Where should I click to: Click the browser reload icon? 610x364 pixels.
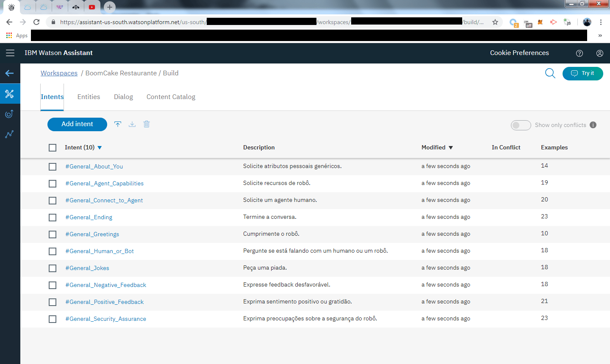coord(36,22)
